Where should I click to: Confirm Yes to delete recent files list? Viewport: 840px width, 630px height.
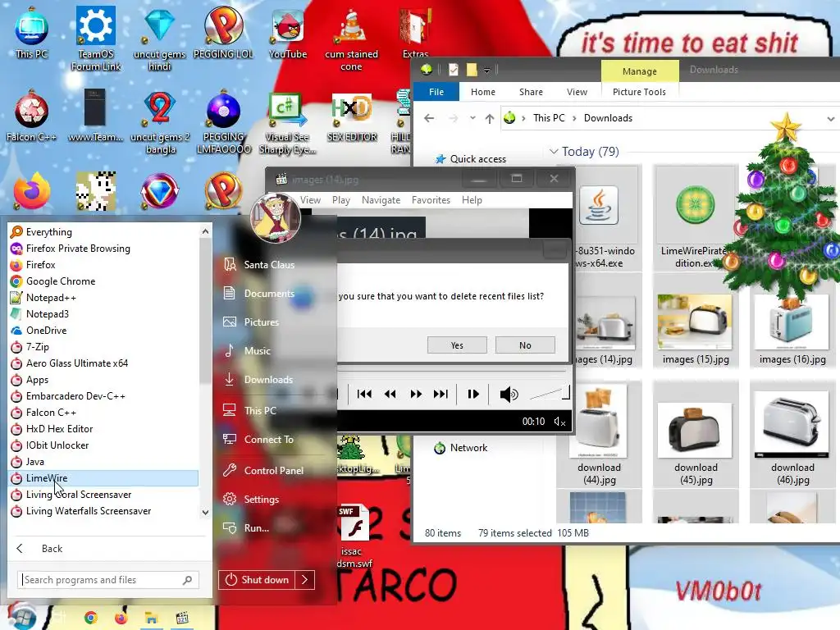(x=457, y=345)
